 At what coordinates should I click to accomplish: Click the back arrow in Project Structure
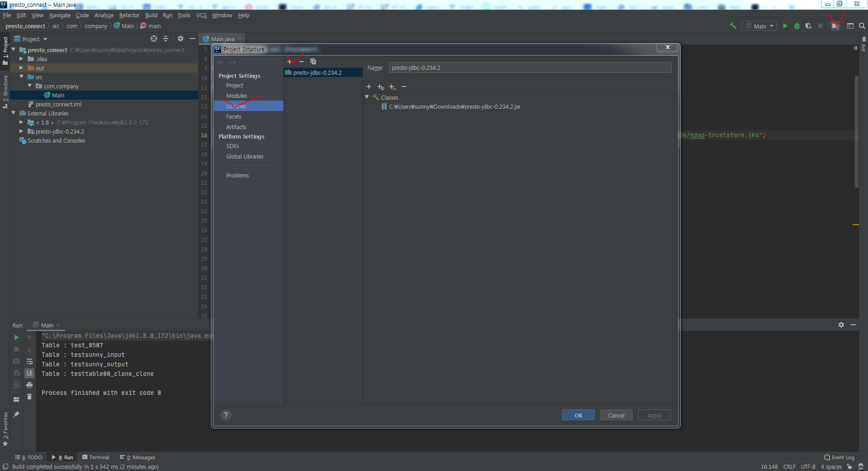[x=221, y=62]
